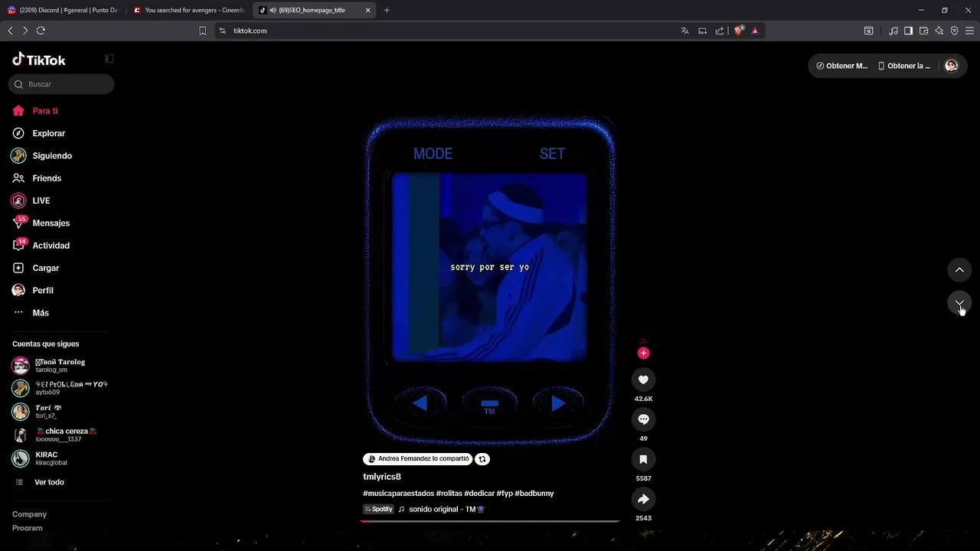Open the browser hamburger menu
Image resolution: width=980 pixels, height=551 pixels.
[970, 31]
